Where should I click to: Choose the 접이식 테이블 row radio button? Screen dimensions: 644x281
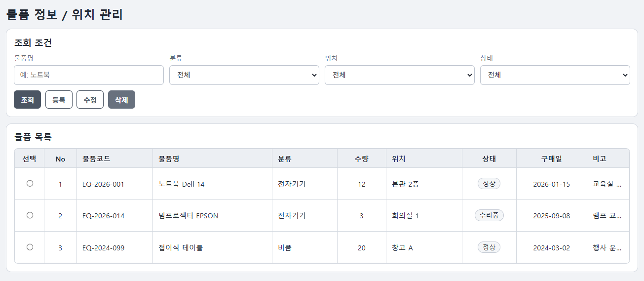point(30,247)
